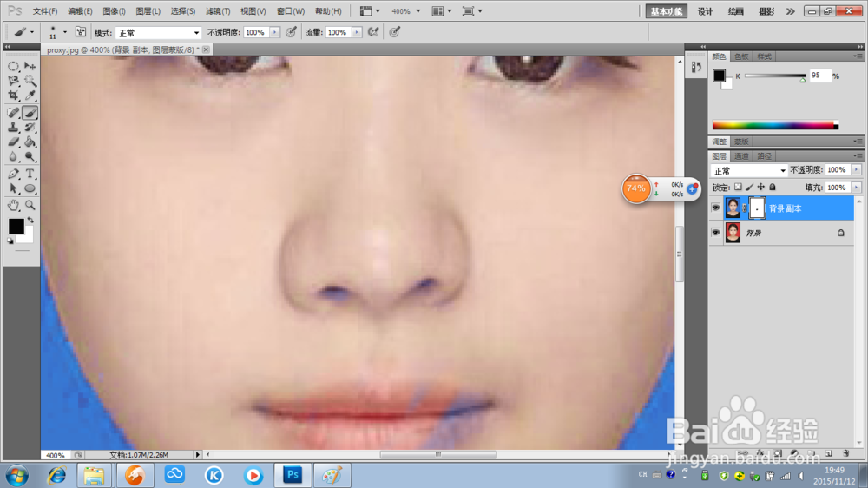Select the 摄影 workspace
Image resolution: width=868 pixels, height=488 pixels.
766,11
